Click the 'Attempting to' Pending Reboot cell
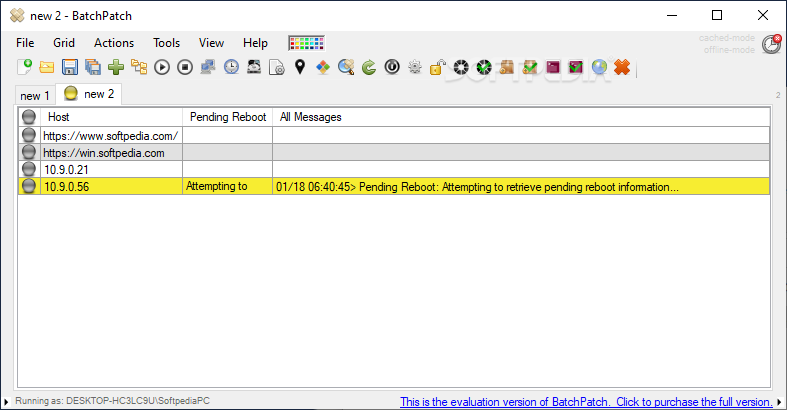The width and height of the screenshot is (787, 410). tap(228, 186)
